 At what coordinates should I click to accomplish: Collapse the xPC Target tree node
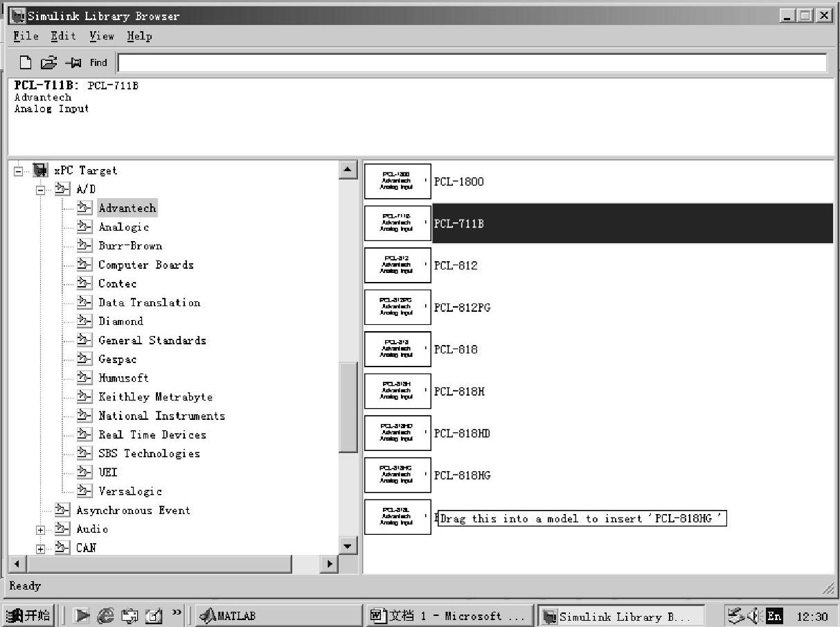pyautogui.click(x=18, y=170)
